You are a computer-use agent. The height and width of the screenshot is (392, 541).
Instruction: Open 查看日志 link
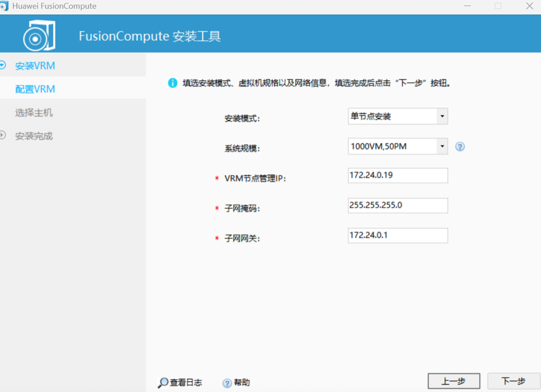click(186, 382)
